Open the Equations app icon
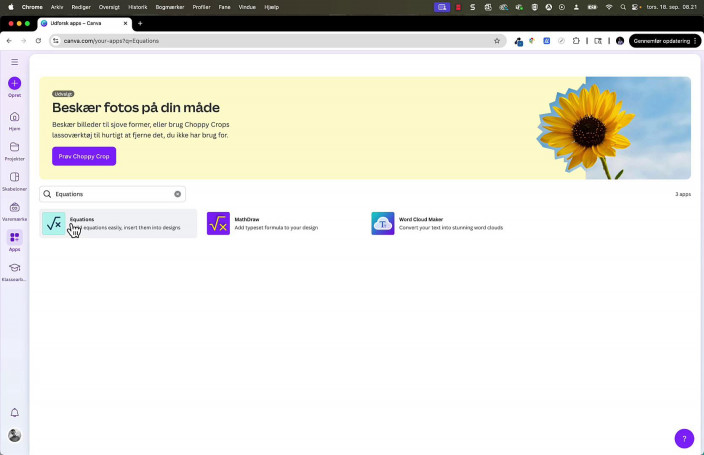 (x=54, y=223)
